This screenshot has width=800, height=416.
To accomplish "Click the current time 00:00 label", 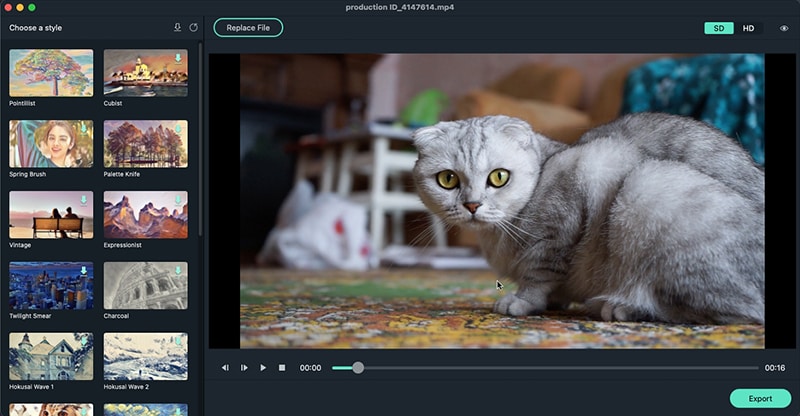I will [310, 368].
